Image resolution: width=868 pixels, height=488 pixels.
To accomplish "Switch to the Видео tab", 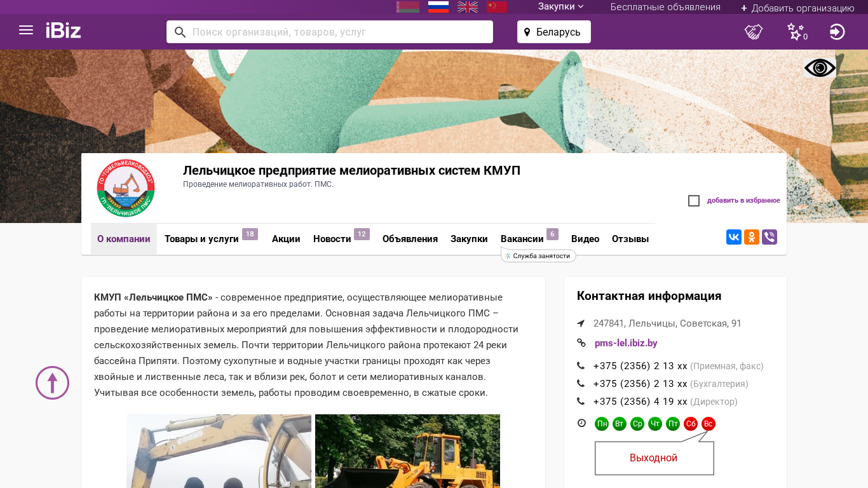I will [x=585, y=239].
